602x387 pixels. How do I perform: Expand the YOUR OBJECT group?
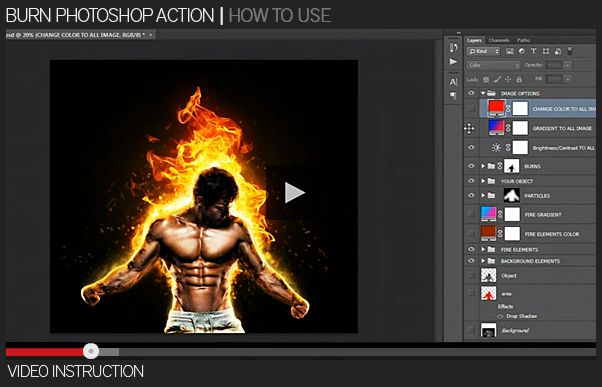pos(483,181)
